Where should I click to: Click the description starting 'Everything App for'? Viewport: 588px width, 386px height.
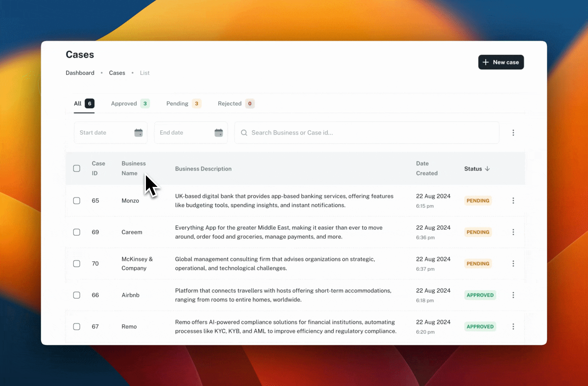279,232
